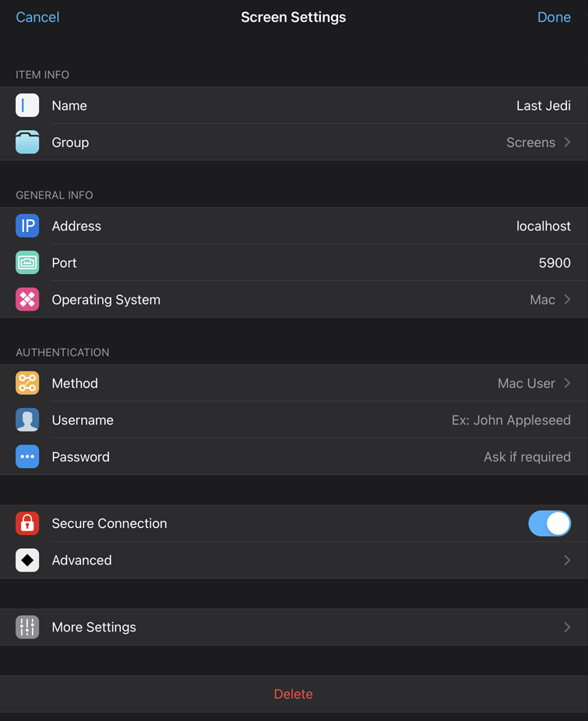Click the Advanced label

82,560
